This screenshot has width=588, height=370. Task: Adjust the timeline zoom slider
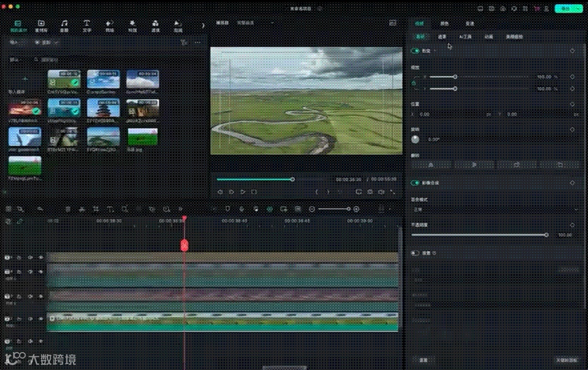pyautogui.click(x=334, y=209)
